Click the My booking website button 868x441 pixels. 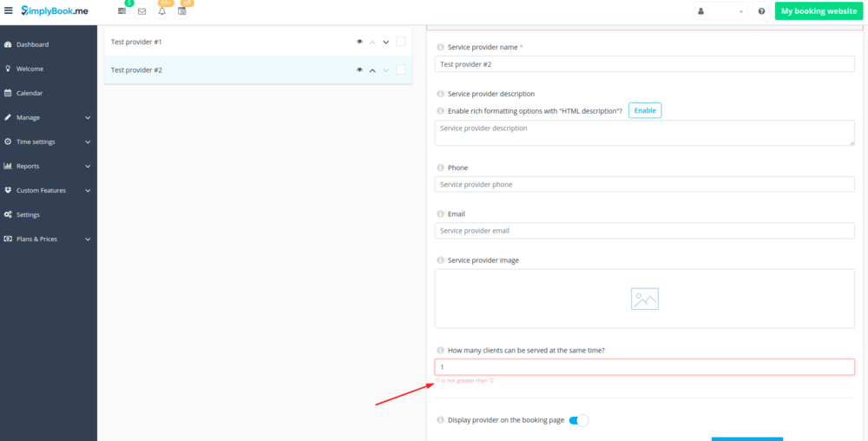point(818,11)
